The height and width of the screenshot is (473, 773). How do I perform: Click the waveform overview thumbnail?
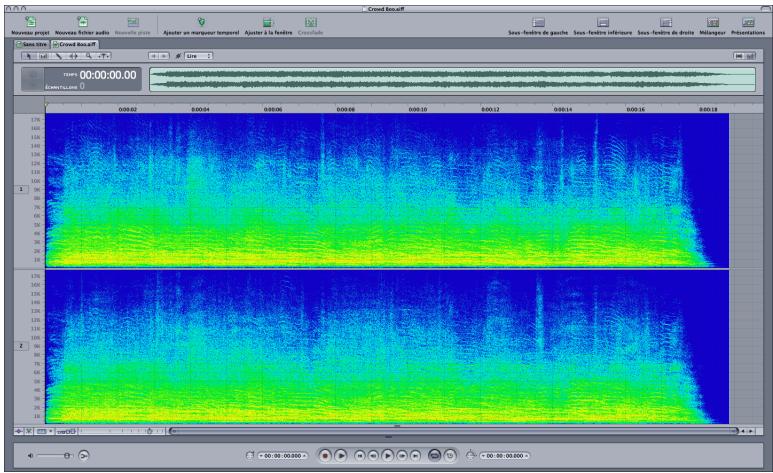click(452, 79)
